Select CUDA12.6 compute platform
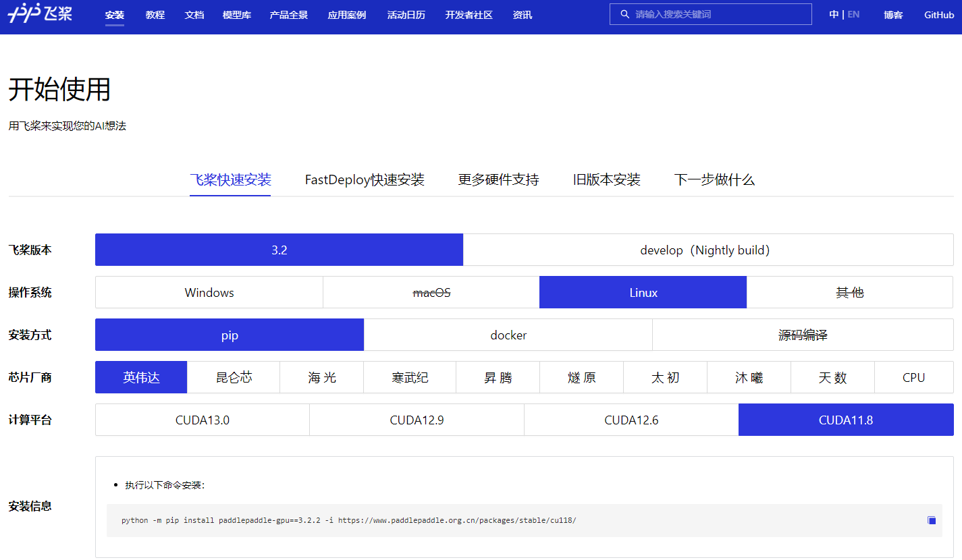 [631, 419]
